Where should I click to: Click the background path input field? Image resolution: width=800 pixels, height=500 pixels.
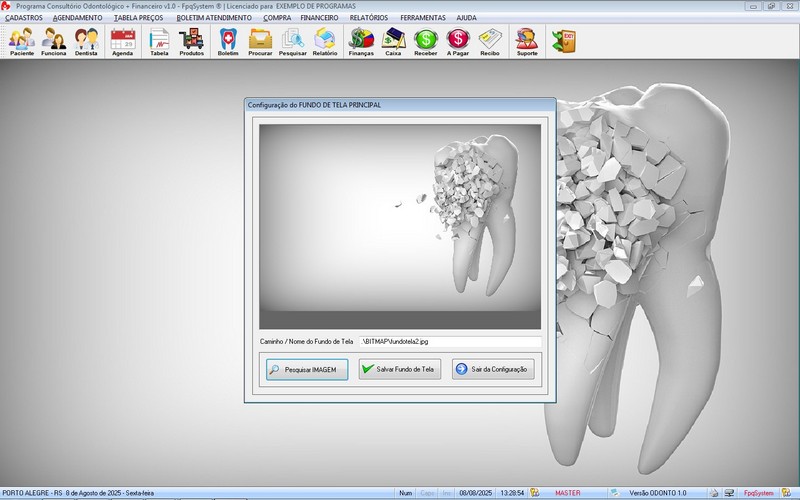click(450, 341)
